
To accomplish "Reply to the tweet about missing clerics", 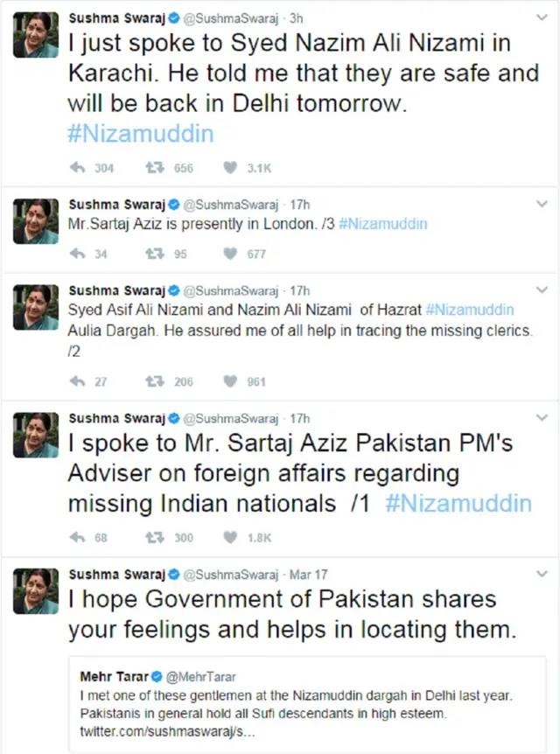I will (76, 381).
